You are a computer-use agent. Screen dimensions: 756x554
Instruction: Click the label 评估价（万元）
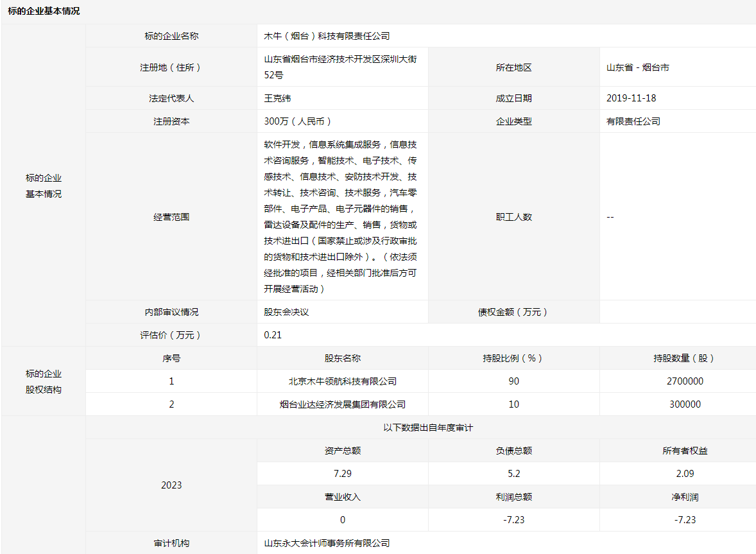point(171,336)
